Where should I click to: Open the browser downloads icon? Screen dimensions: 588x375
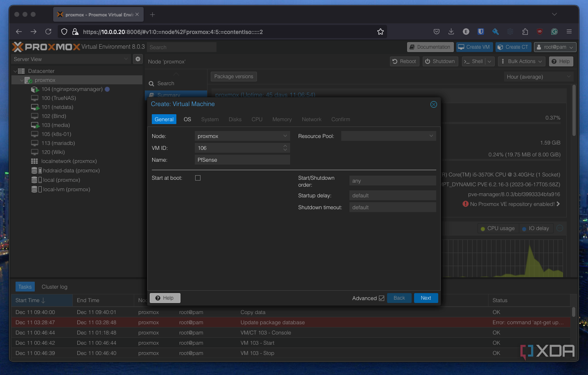click(451, 32)
